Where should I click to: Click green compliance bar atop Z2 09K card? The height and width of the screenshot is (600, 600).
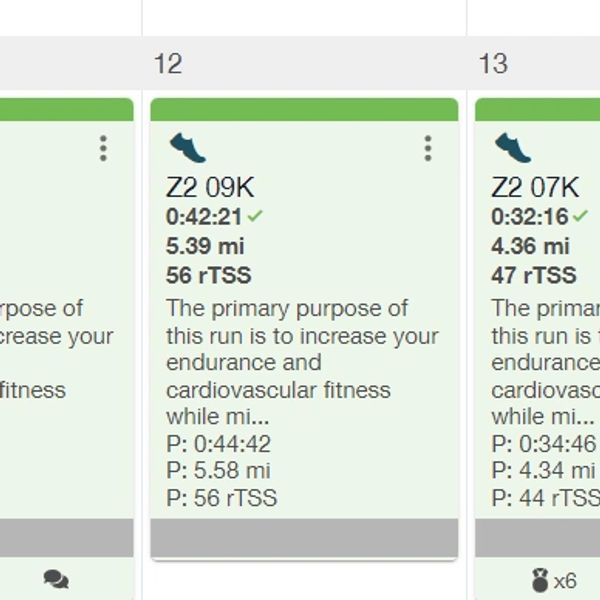(304, 109)
